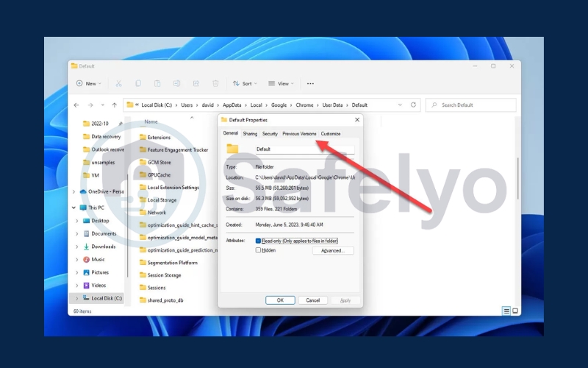Open the See more ellipsis menu

coord(310,83)
